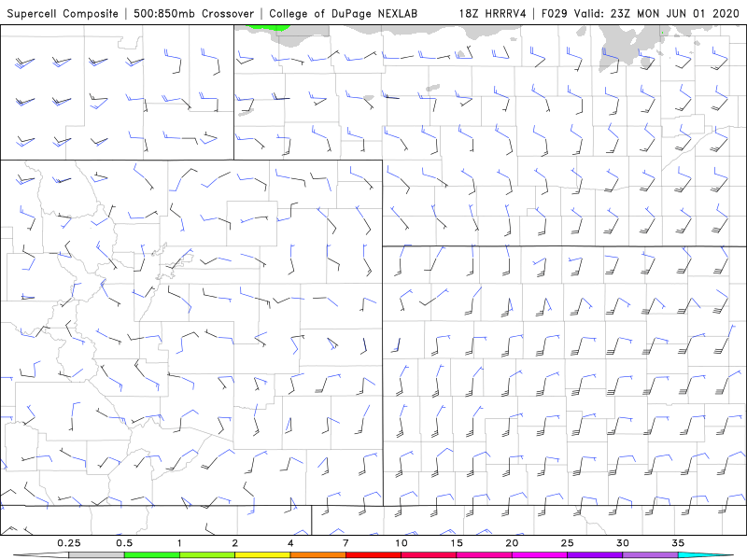Click the legend value '10'
This screenshot has width=747, height=560.
(402, 543)
